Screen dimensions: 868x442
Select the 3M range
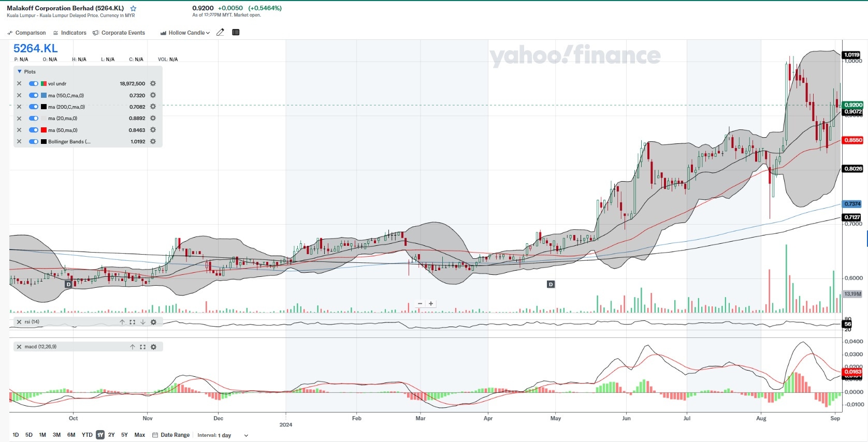coord(56,435)
